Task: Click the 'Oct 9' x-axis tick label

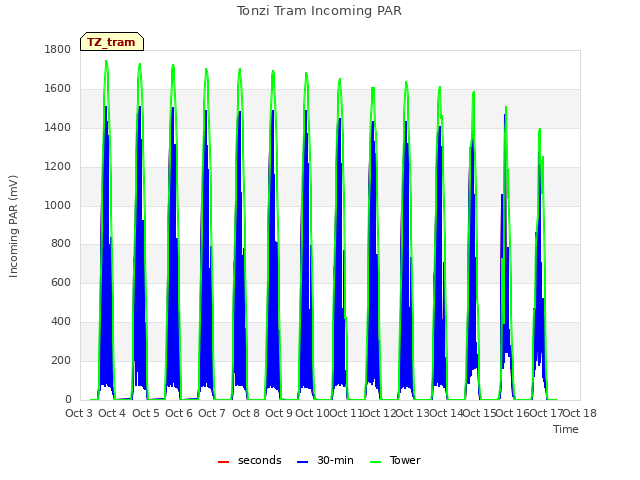Action: click(279, 413)
